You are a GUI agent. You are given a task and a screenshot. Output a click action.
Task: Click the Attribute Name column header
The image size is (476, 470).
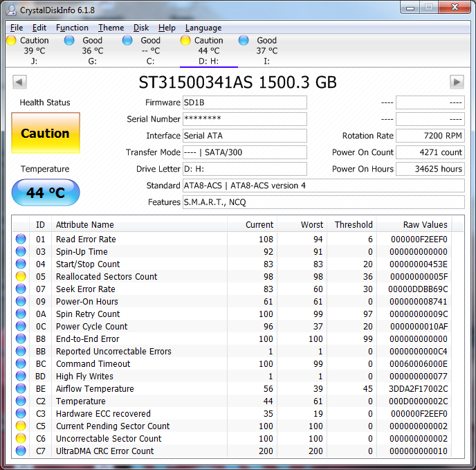pos(139,224)
